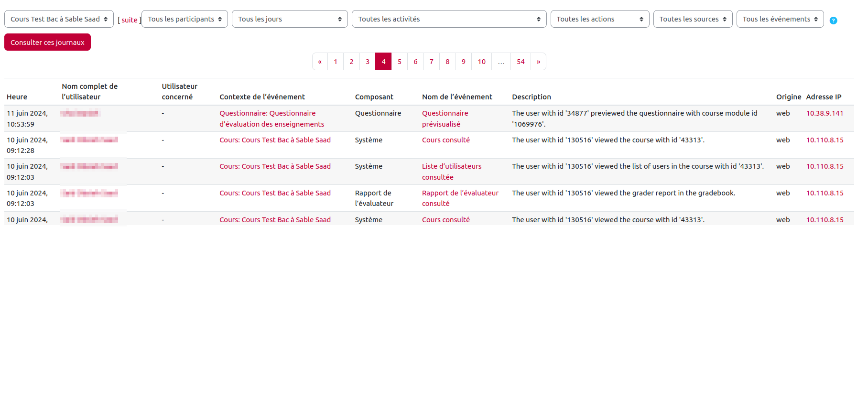Screen dimensions: 868x420
Task: Expand the 'Tous les participants' dropdown
Action: coord(184,19)
